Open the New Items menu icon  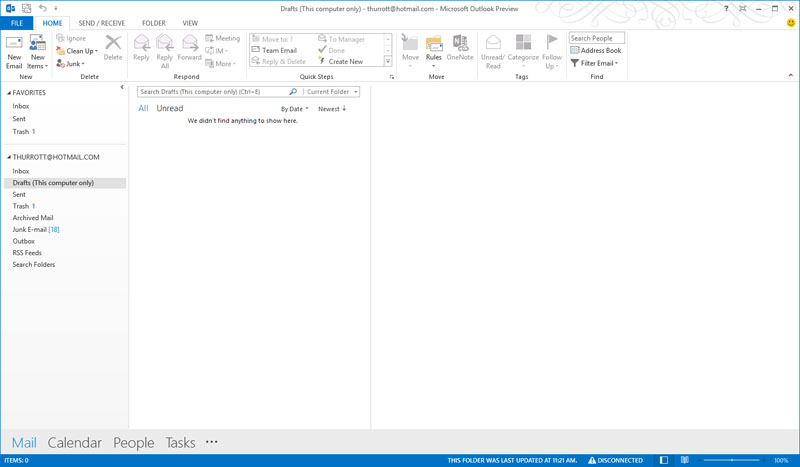pyautogui.click(x=37, y=43)
